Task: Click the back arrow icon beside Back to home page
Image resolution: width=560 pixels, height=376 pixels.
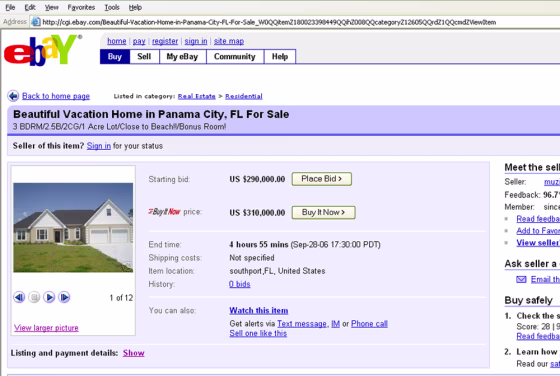Action: point(13,96)
